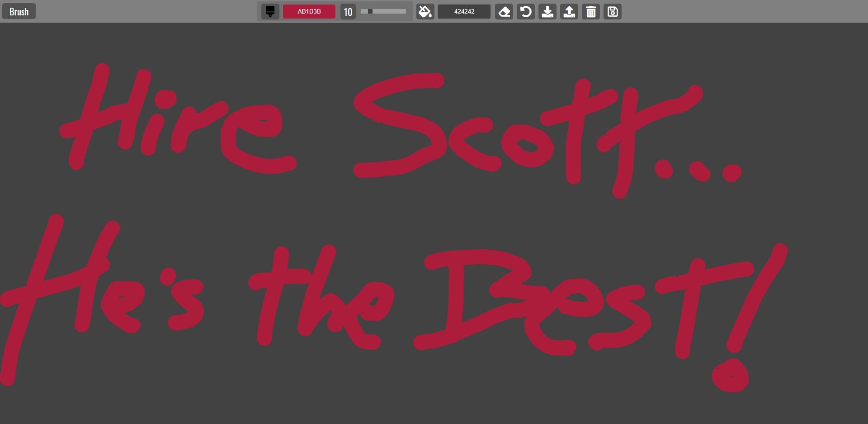Activate the eraser tool
868x424 pixels.
(x=504, y=11)
